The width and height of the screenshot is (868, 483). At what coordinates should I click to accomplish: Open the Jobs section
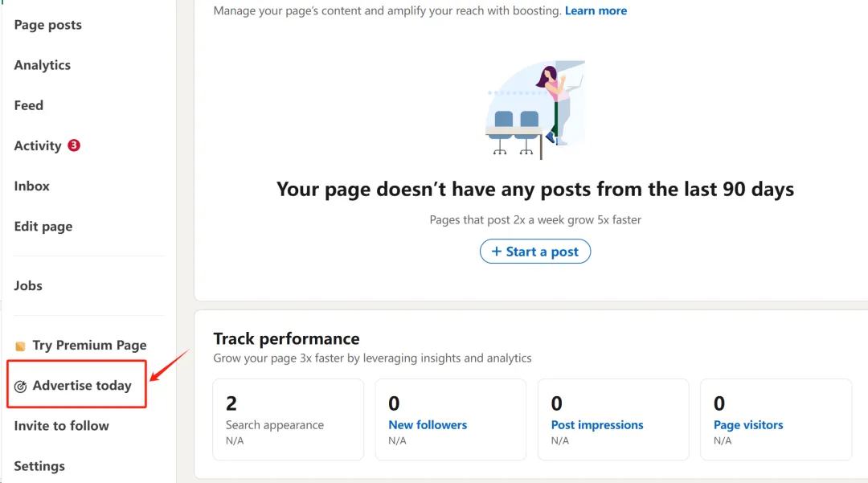click(28, 285)
